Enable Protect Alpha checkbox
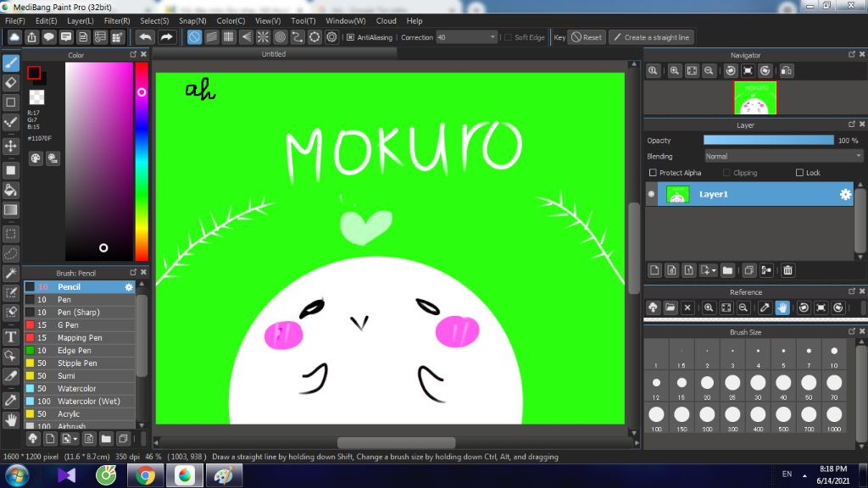868x488 pixels. tap(653, 173)
